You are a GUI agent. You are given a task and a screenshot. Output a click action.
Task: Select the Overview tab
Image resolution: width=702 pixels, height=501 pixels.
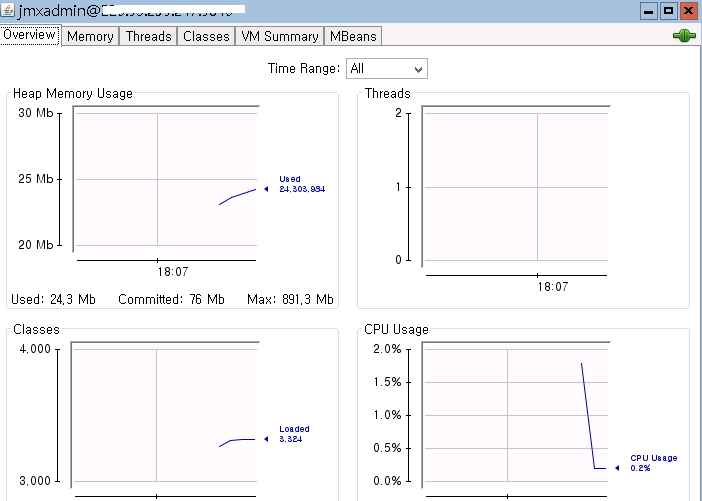[x=30, y=35]
